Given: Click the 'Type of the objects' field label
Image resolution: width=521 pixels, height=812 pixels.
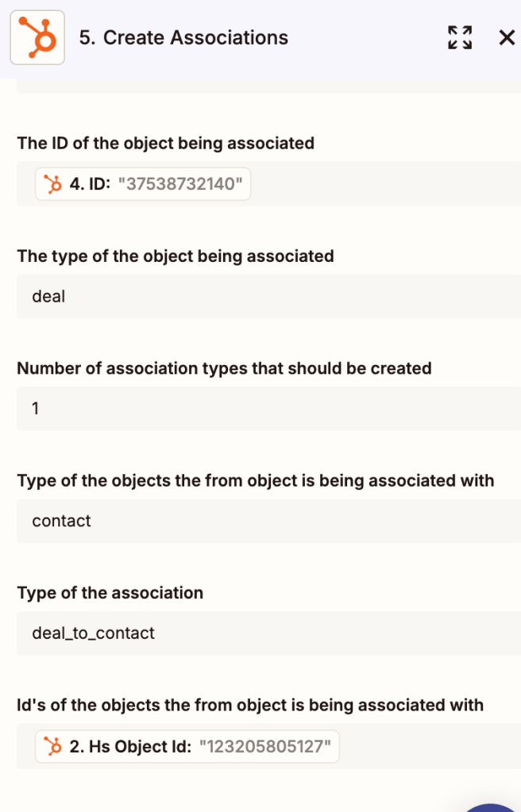Looking at the screenshot, I should pyautogui.click(x=255, y=481).
